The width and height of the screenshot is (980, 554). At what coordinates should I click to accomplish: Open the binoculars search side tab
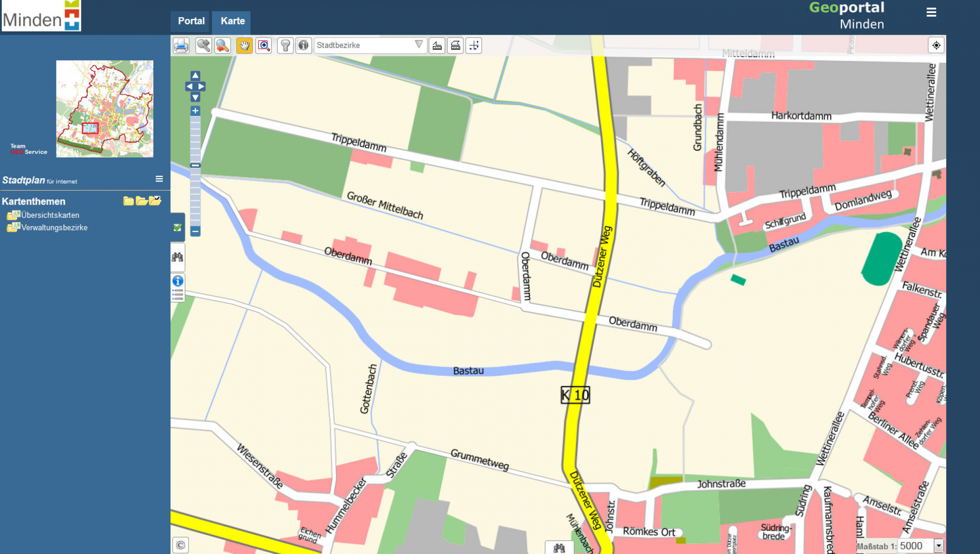point(177,257)
